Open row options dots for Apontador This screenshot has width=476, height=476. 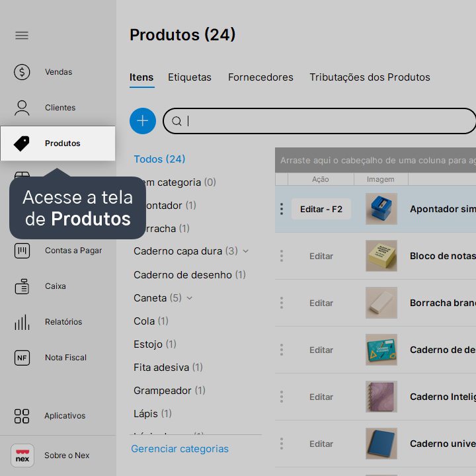(x=282, y=209)
